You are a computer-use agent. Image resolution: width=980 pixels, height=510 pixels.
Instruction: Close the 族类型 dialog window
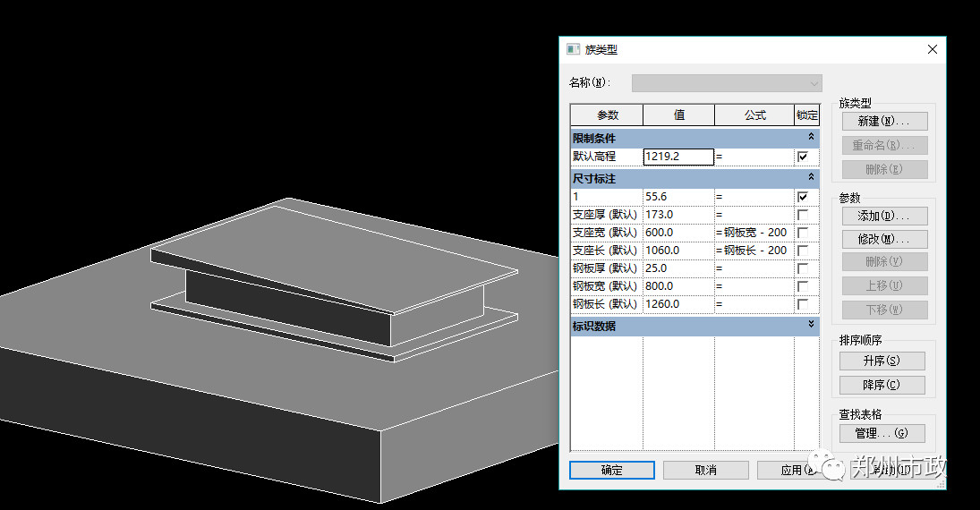932,49
